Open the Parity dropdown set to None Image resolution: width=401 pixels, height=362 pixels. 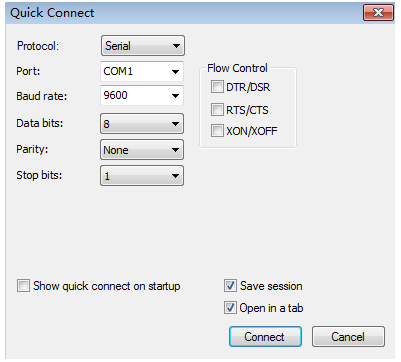(x=142, y=150)
